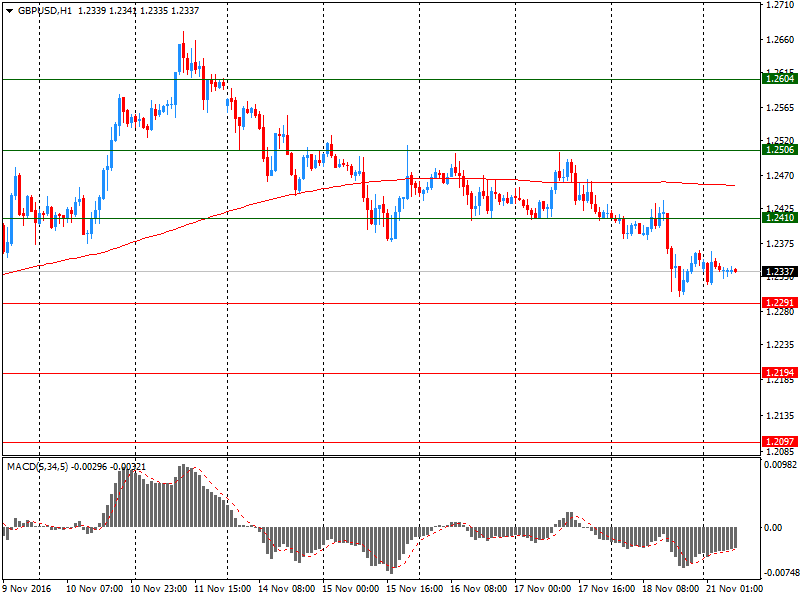This screenshot has height=600, width=800.
Task: Open the chart dropdown arrow beside GBPUSD
Action: [x=9, y=11]
